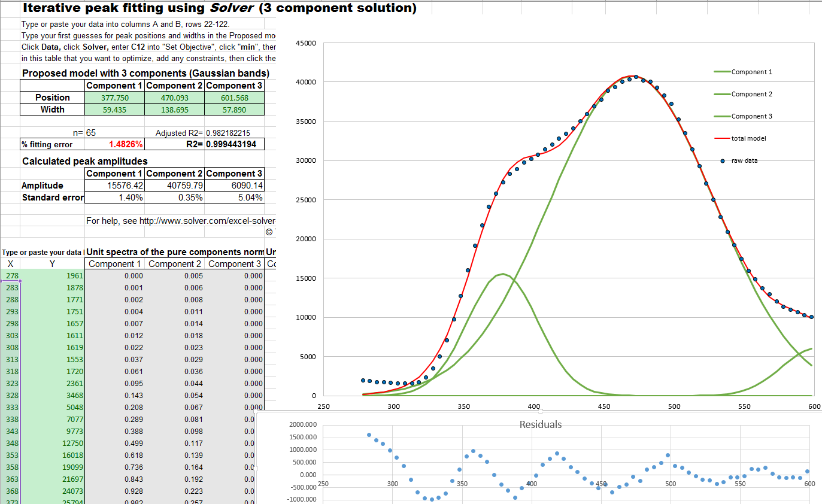The image size is (822, 504).
Task: Click the Residuals chart title
Action: (540, 424)
